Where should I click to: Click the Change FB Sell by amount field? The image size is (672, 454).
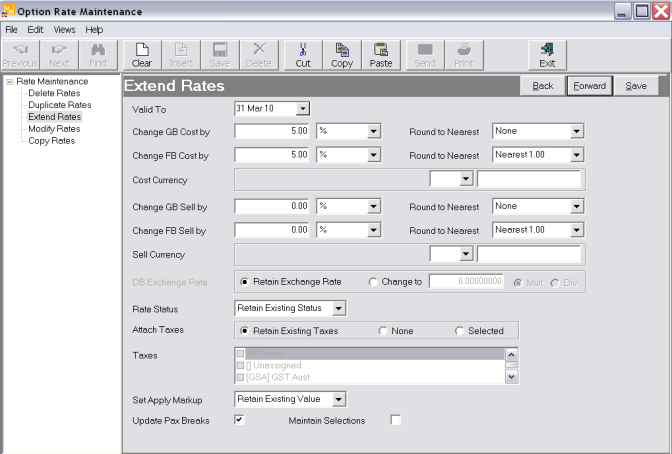[272, 230]
